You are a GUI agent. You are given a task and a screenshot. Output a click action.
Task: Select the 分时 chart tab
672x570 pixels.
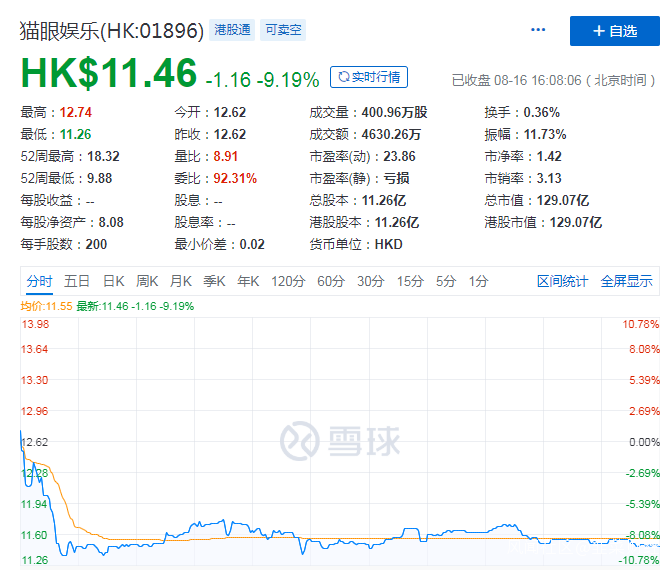39,282
